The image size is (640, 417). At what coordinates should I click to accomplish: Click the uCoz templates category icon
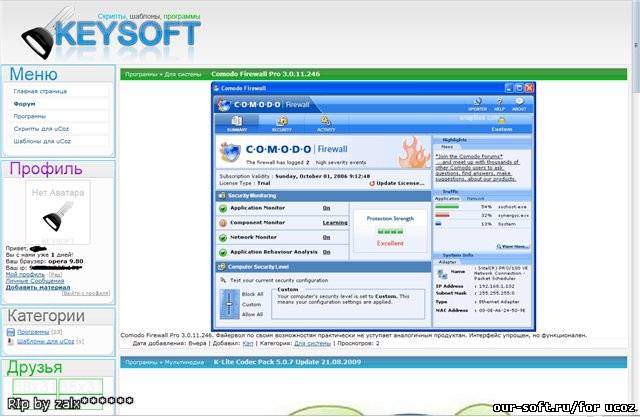click(x=11, y=341)
